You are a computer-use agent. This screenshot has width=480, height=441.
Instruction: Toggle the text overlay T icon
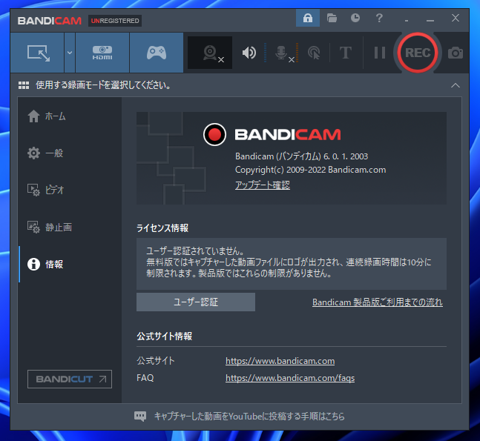pyautogui.click(x=345, y=53)
